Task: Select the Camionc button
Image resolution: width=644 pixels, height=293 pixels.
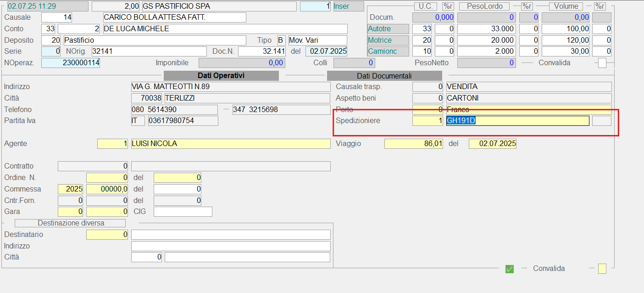Action: (388, 51)
